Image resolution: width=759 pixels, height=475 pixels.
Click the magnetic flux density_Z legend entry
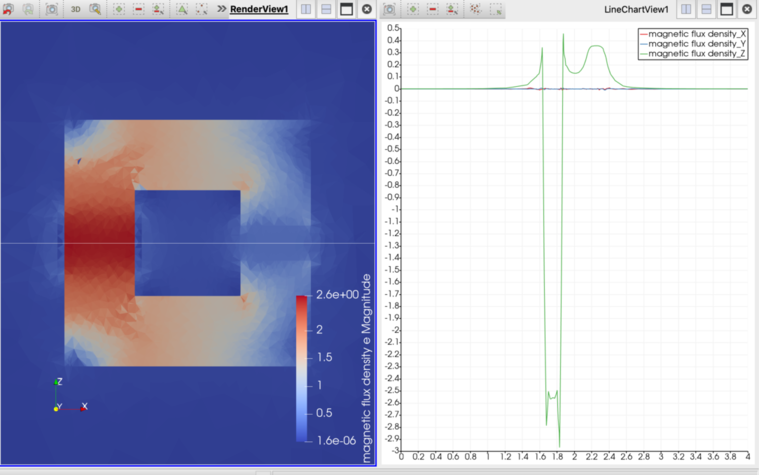click(693, 54)
